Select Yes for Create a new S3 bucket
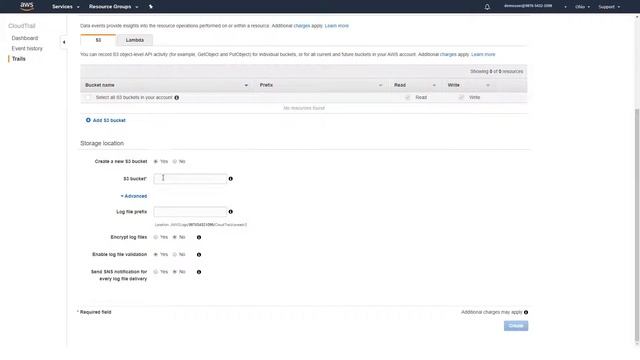This screenshot has height=360, width=640. (156, 162)
